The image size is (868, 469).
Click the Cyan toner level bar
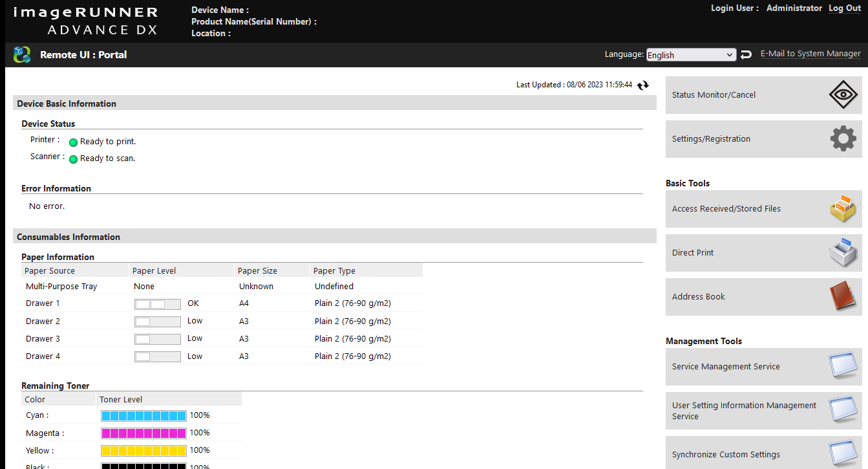(x=143, y=415)
